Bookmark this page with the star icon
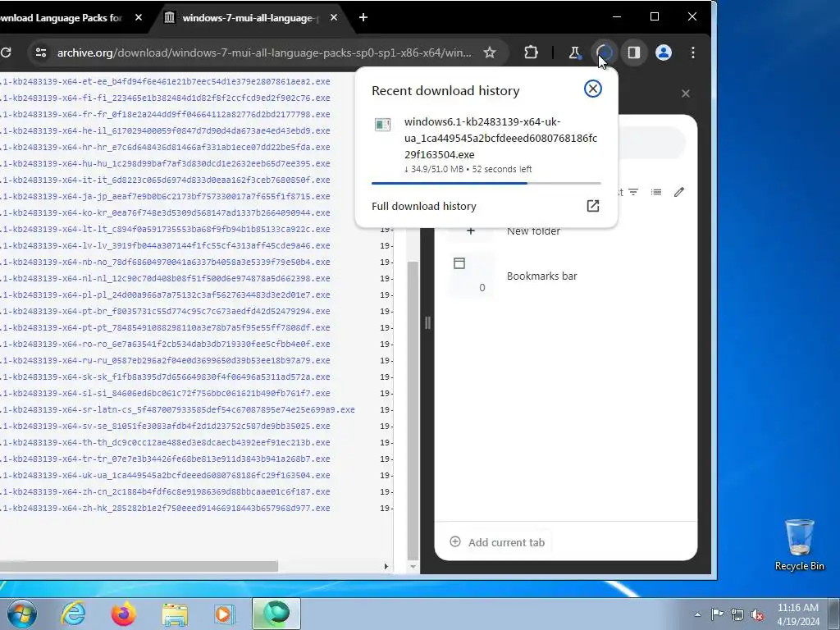Screen dimensions: 840x630 490,52
